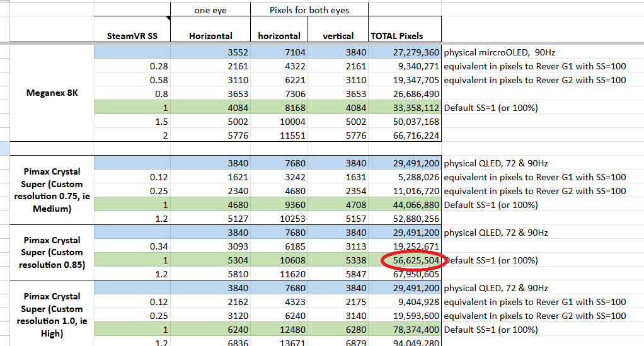Viewport: 644px width, 346px height.
Task: Click the total 44,066,880 cell
Action: 405,205
